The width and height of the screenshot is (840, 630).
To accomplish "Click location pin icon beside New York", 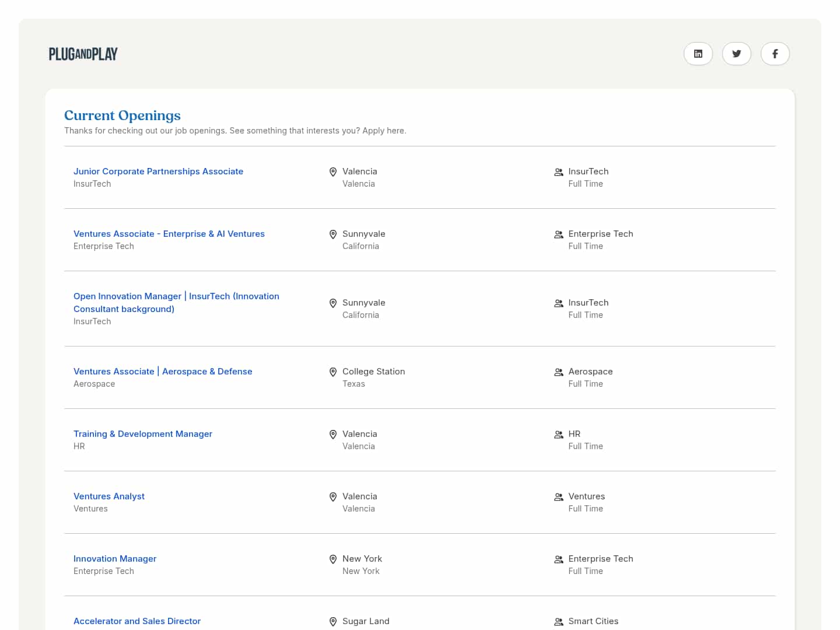I will [x=333, y=559].
